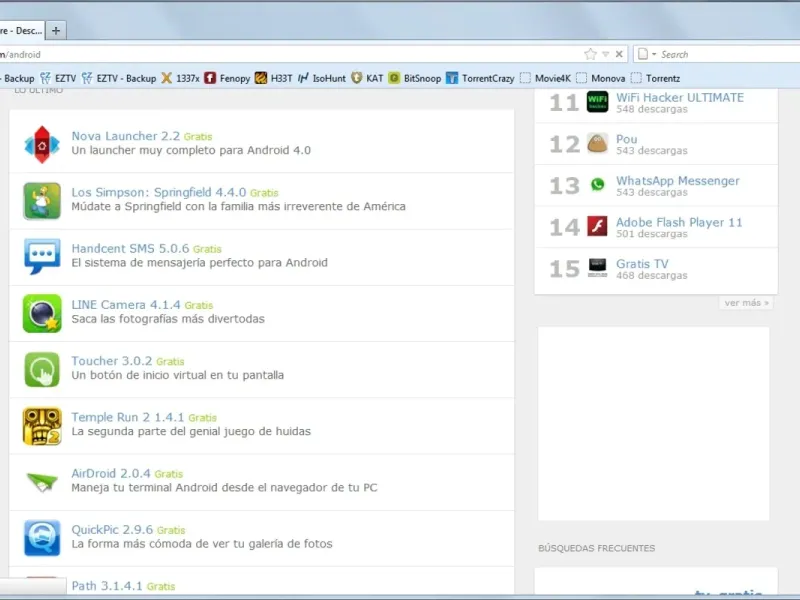Click the text 'La segunda parte del genial juego de huidas'
Viewport: 800px width, 600px height.
coord(191,431)
